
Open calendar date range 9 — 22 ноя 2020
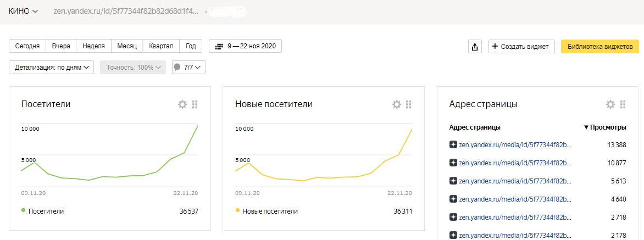[245, 46]
